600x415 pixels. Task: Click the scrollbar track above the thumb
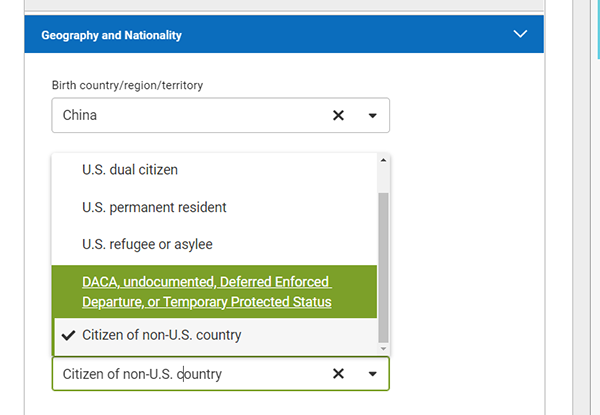pos(383,180)
